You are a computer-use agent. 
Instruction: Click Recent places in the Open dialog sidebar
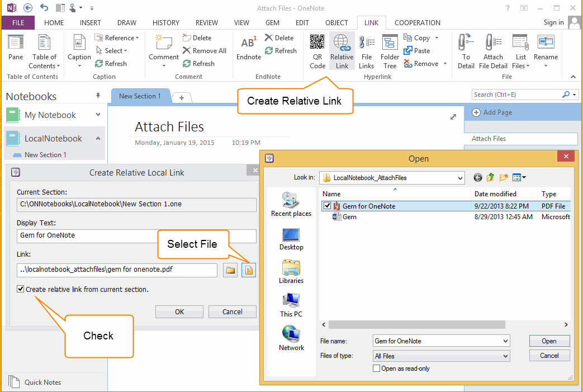[x=291, y=205]
